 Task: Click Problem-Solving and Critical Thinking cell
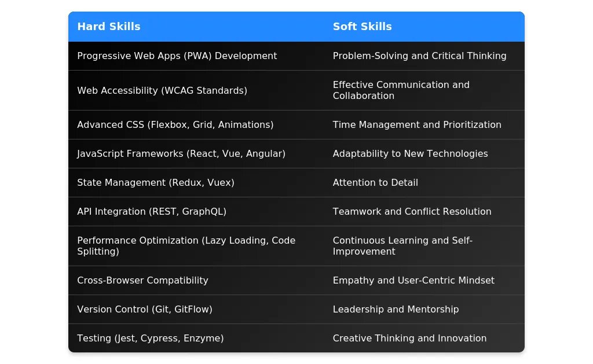[x=419, y=56]
